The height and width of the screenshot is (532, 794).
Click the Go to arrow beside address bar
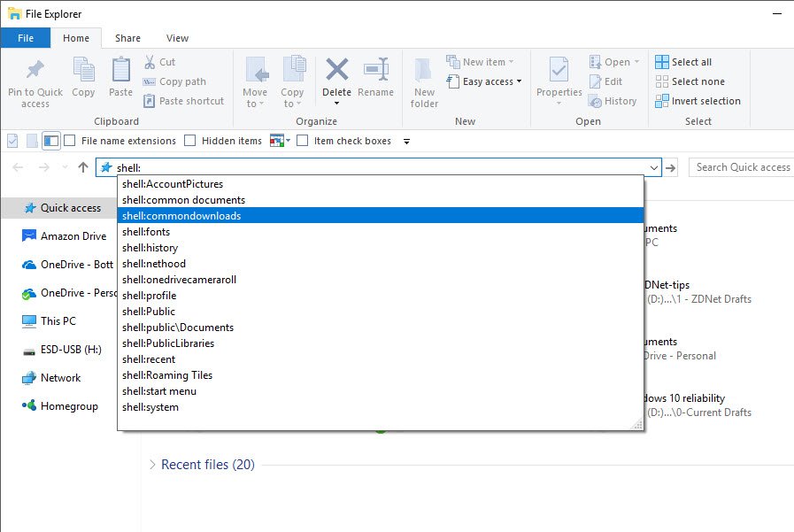coord(671,167)
